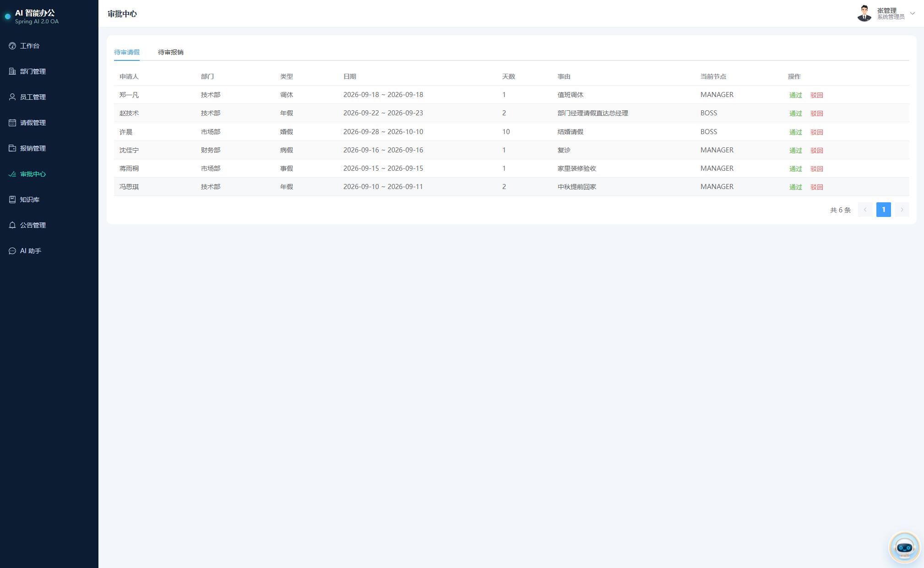This screenshot has width=924, height=568.
Task: Launch the floating robot assistant
Action: click(x=904, y=547)
